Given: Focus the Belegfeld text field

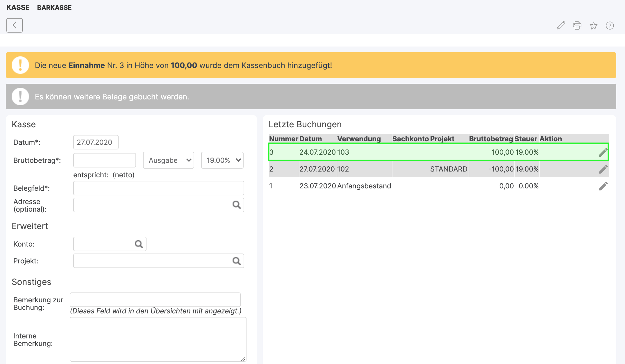Looking at the screenshot, I should click(x=158, y=188).
